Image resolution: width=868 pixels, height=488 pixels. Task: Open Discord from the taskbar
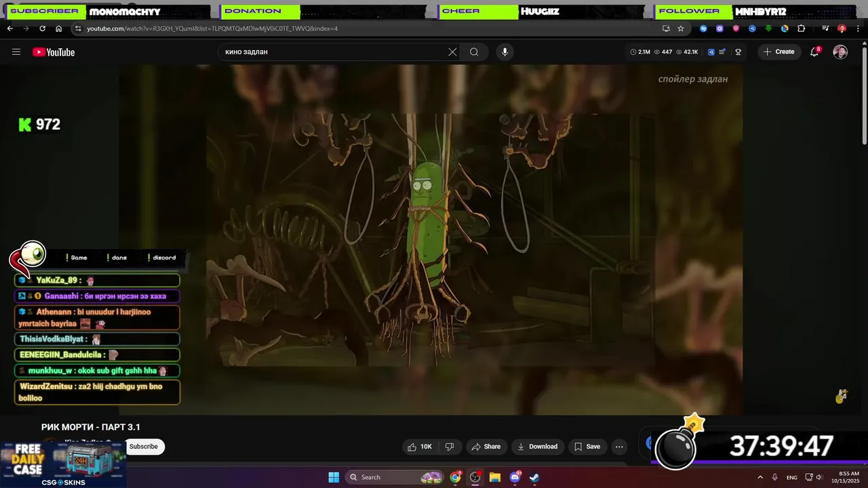pyautogui.click(x=515, y=477)
